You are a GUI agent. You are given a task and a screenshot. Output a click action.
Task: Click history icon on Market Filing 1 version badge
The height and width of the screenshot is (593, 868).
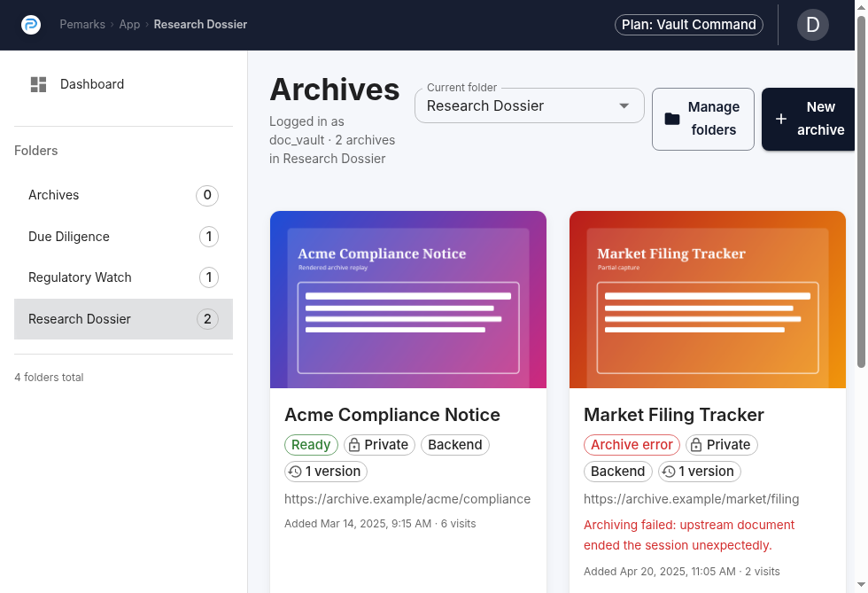[x=669, y=472]
